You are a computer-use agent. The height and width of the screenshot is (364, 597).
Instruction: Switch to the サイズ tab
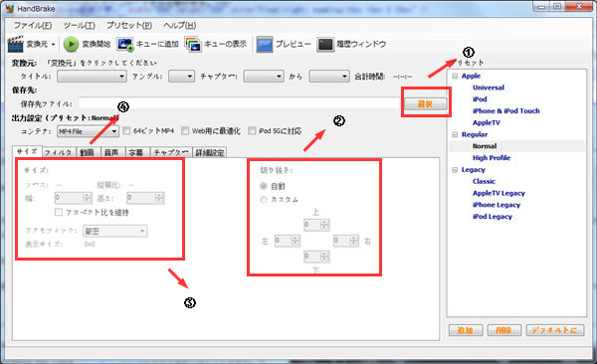(x=27, y=151)
